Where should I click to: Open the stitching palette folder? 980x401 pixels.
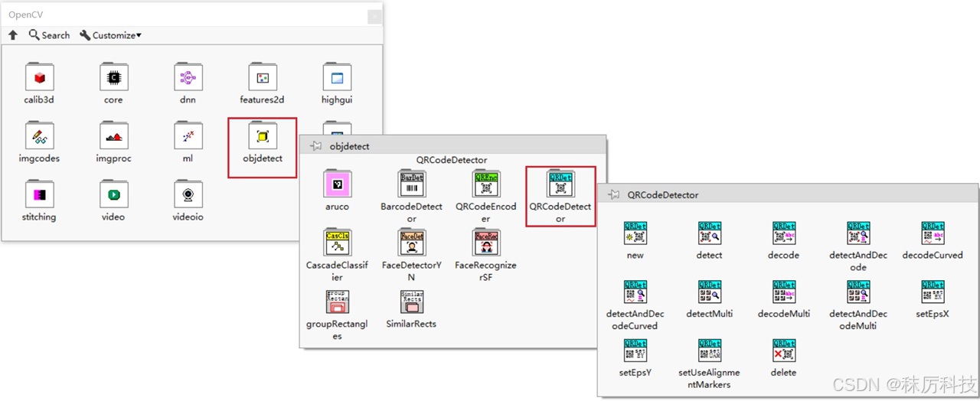pyautogui.click(x=40, y=194)
